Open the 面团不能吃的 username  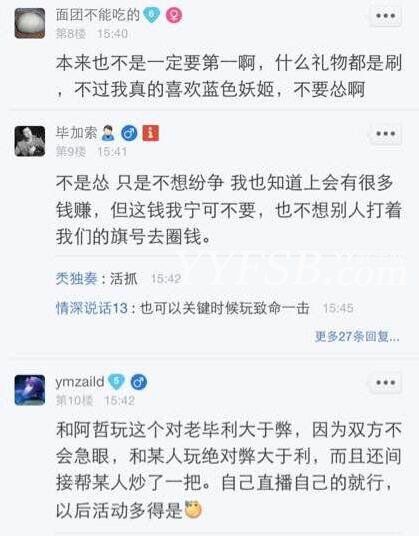pos(98,15)
